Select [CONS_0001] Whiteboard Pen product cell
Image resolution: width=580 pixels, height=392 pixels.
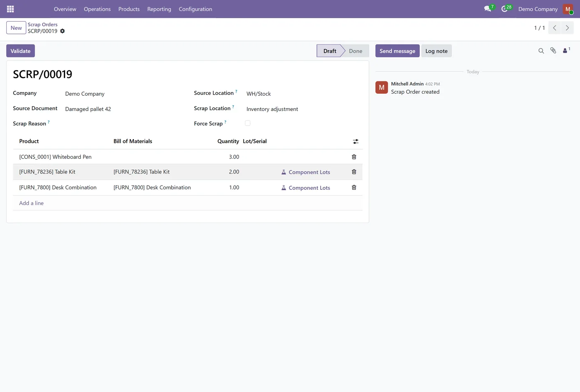point(63,157)
